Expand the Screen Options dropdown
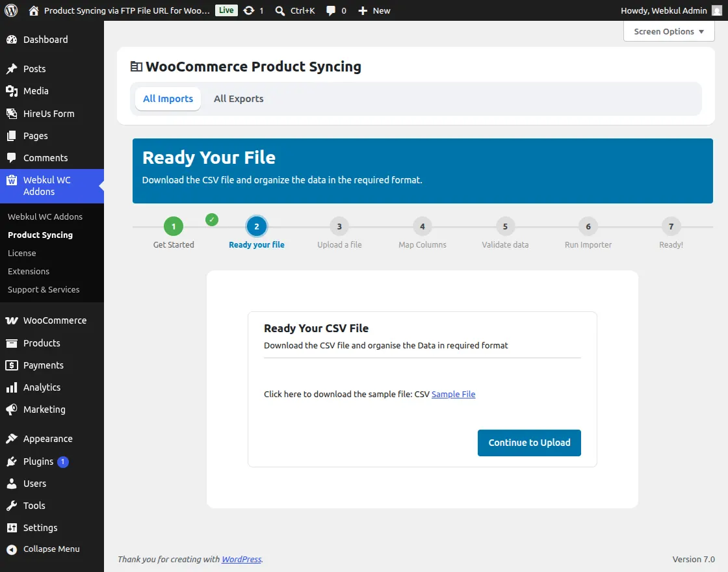Screen dimensions: 728x572 (669, 32)
